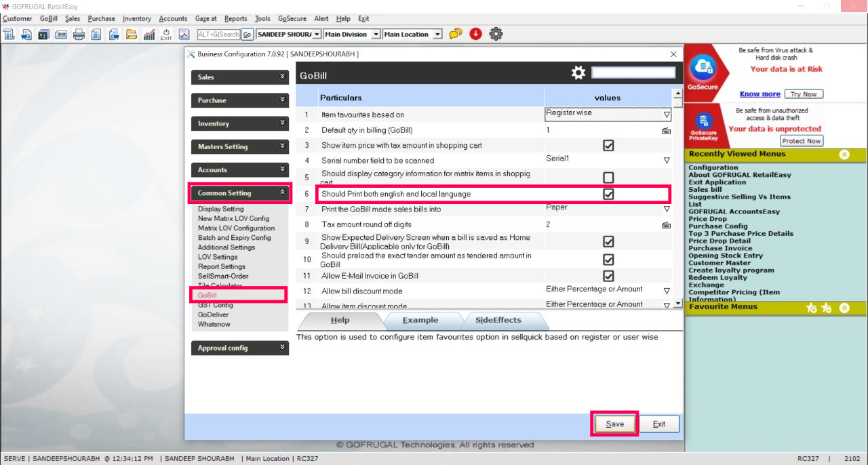Open the Know more link

pos(759,94)
